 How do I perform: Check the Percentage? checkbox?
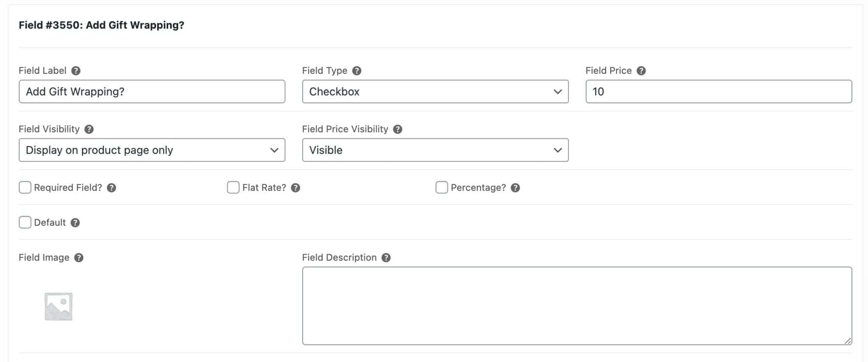[442, 188]
